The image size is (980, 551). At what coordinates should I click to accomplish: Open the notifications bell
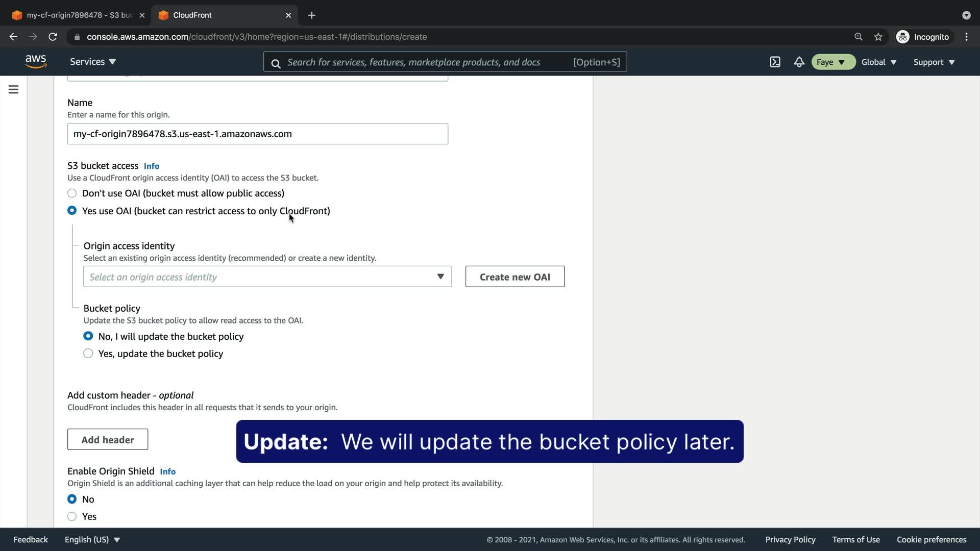coord(799,62)
